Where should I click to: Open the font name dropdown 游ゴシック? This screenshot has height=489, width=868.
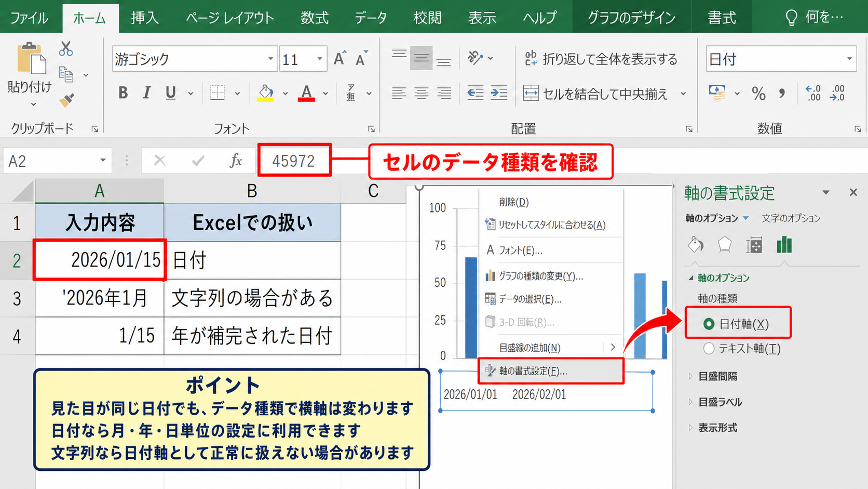[270, 59]
